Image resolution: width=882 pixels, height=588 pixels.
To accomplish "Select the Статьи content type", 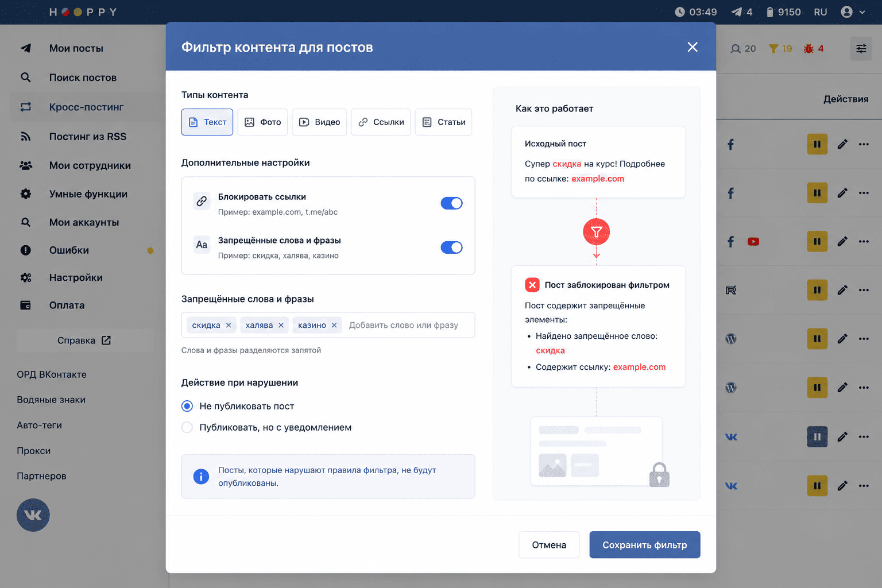I will 443,122.
